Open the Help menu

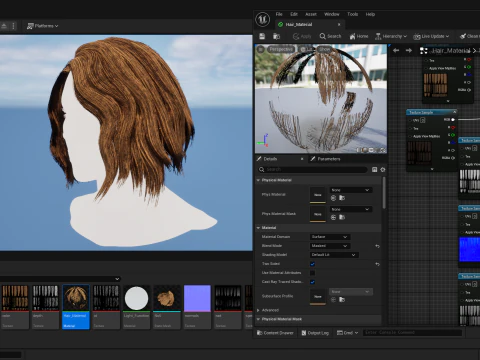pyautogui.click(x=370, y=14)
